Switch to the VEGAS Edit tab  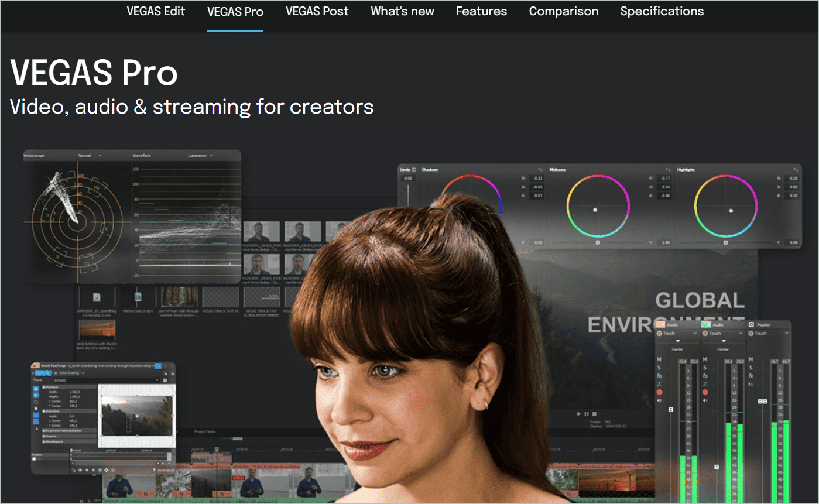tap(156, 12)
